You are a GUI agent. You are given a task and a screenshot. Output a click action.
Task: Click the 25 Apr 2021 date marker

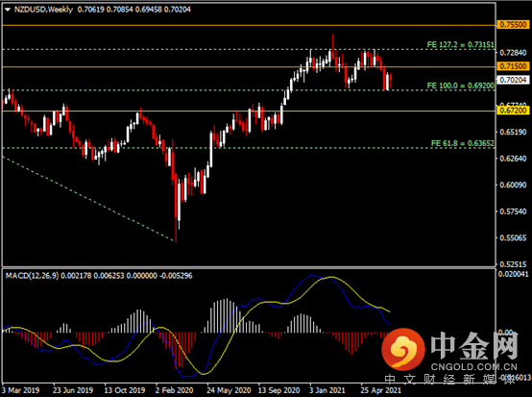(x=380, y=390)
